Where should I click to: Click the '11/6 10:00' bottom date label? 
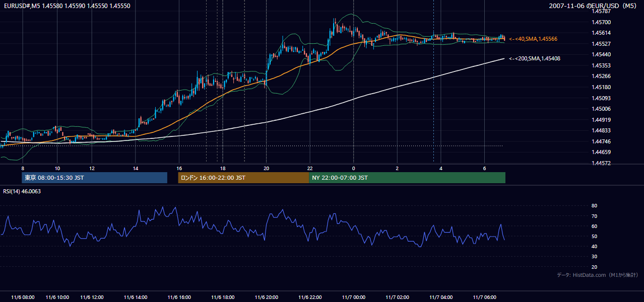point(57,297)
